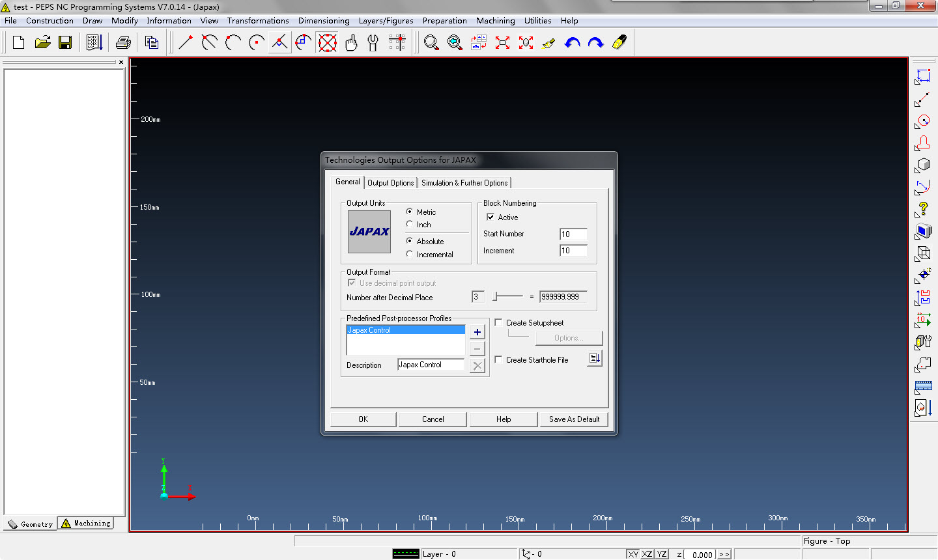Click the Open file folder icon
Screen dimensions: 938x560
[x=42, y=43]
